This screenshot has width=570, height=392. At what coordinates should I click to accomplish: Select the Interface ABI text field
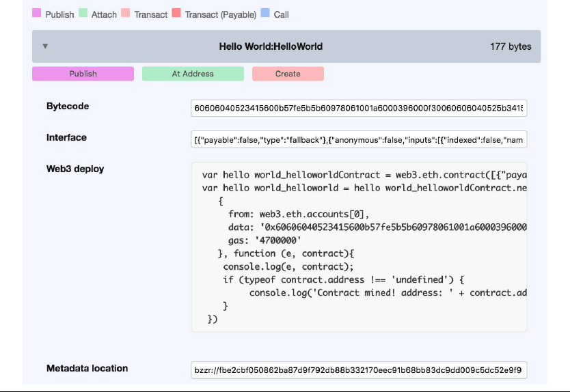coord(359,140)
